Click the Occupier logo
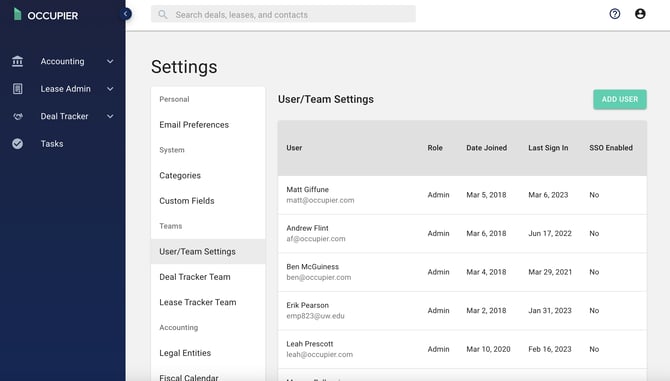The height and width of the screenshot is (381, 670). 46,15
